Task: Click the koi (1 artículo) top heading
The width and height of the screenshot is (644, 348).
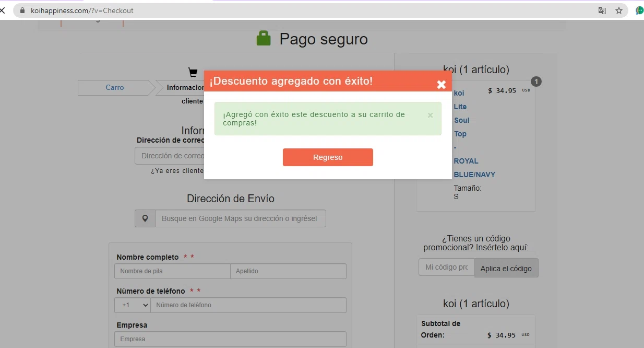Action: pos(476,69)
